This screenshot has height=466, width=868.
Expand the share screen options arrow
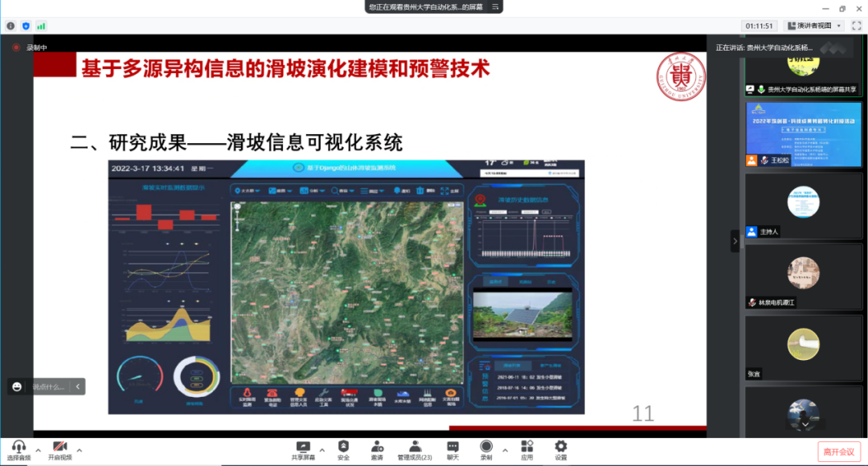pyautogui.click(x=322, y=449)
